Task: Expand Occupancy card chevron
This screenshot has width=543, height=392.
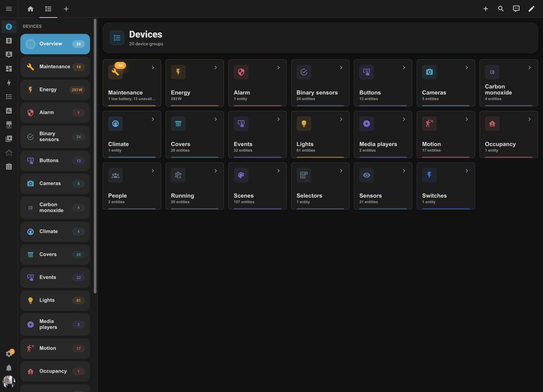Action: click(529, 119)
